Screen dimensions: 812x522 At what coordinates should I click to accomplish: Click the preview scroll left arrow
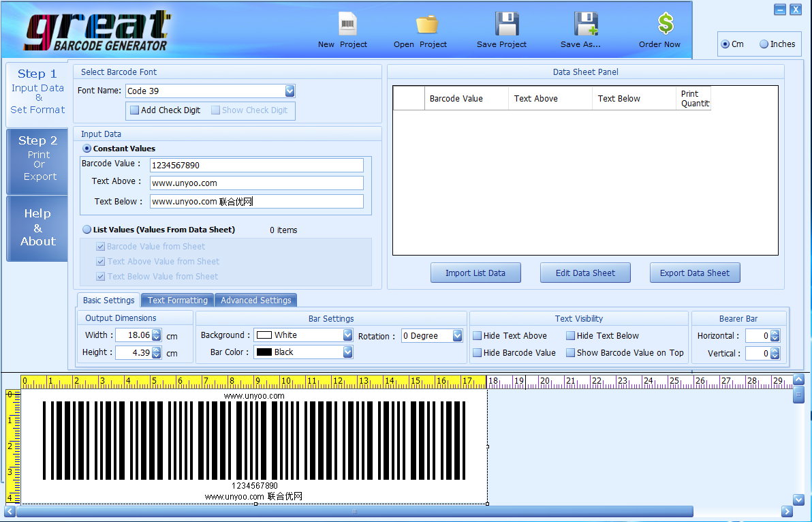click(x=10, y=512)
